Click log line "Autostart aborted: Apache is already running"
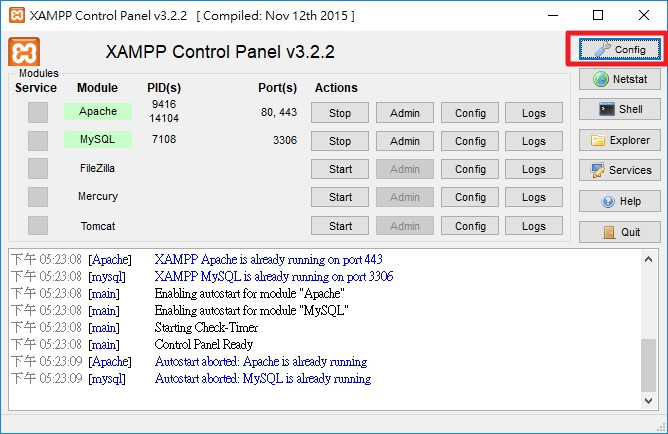The width and height of the screenshot is (668, 434). point(261,362)
